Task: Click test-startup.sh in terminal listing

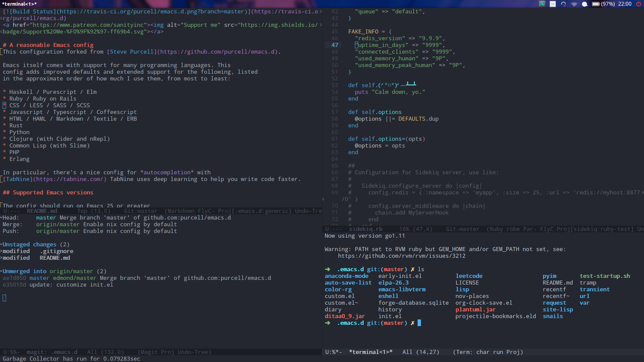Action: [605, 276]
